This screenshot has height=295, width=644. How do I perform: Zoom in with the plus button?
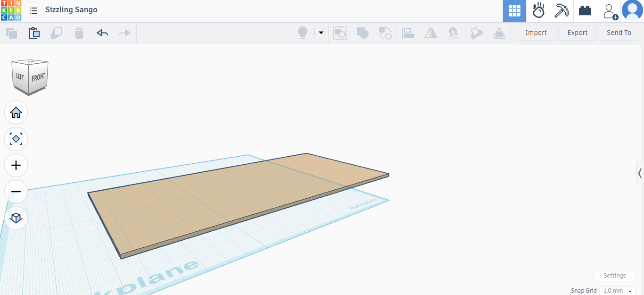point(16,165)
